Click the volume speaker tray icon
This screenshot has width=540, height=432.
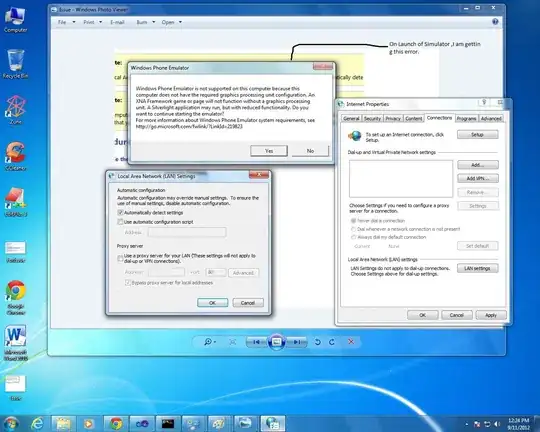(x=497, y=424)
